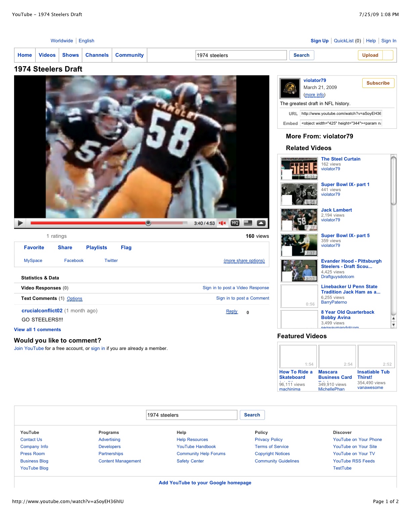The height and width of the screenshot is (532, 411).
Task: Select the video URL field
Action: pos(341,114)
